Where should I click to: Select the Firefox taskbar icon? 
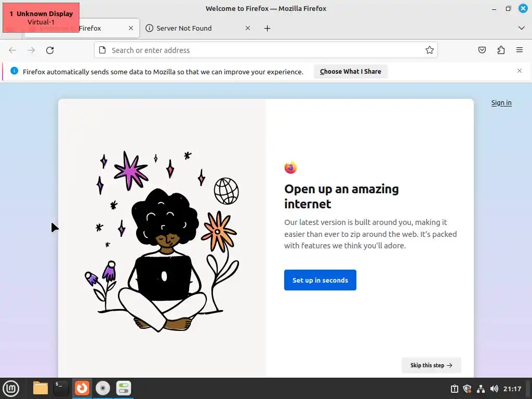click(x=82, y=388)
